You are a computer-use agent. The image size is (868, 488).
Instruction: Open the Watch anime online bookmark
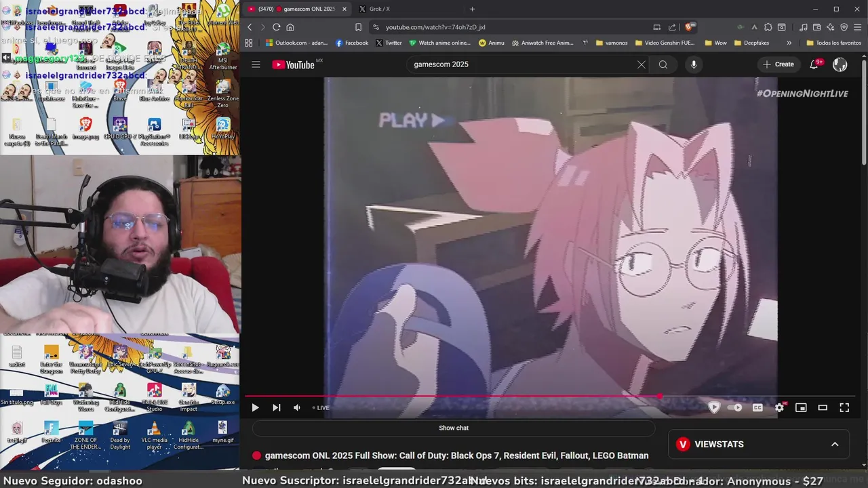[x=439, y=43]
